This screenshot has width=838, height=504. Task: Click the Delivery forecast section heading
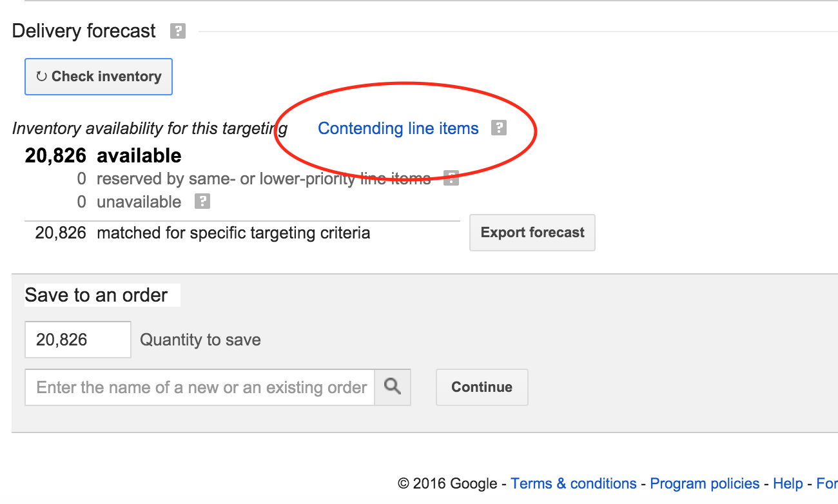point(84,31)
